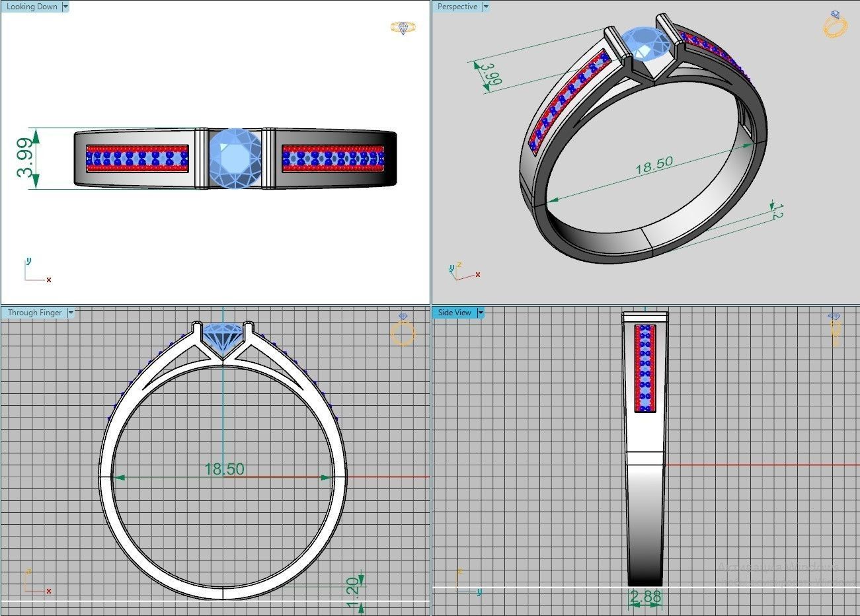Select the 1.20 dimension in Through Finger view
The width and height of the screenshot is (860, 616).
tap(352, 593)
